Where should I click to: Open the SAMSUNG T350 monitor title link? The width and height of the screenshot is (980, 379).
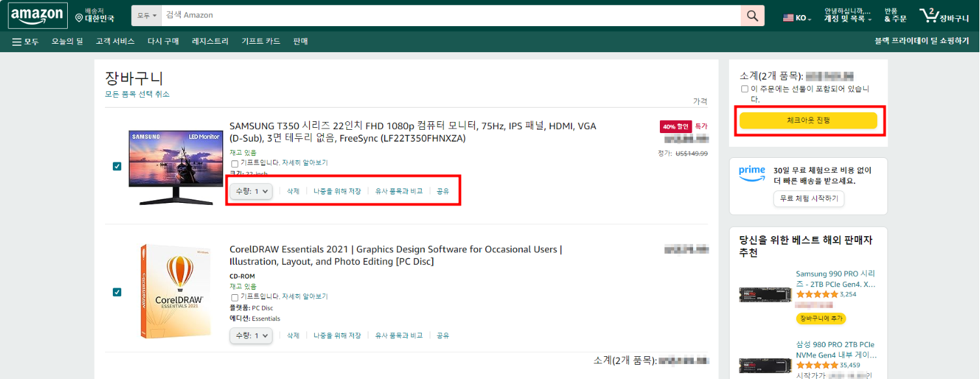[413, 132]
